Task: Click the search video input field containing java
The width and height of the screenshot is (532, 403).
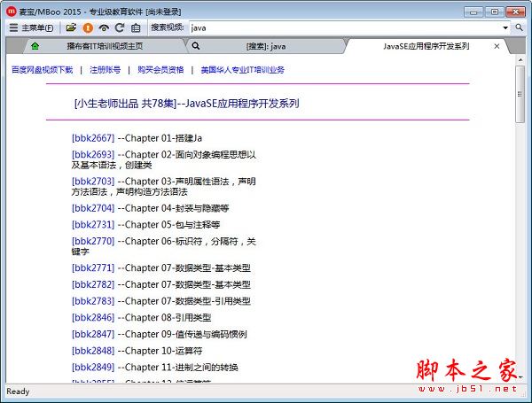Action: click(x=345, y=27)
